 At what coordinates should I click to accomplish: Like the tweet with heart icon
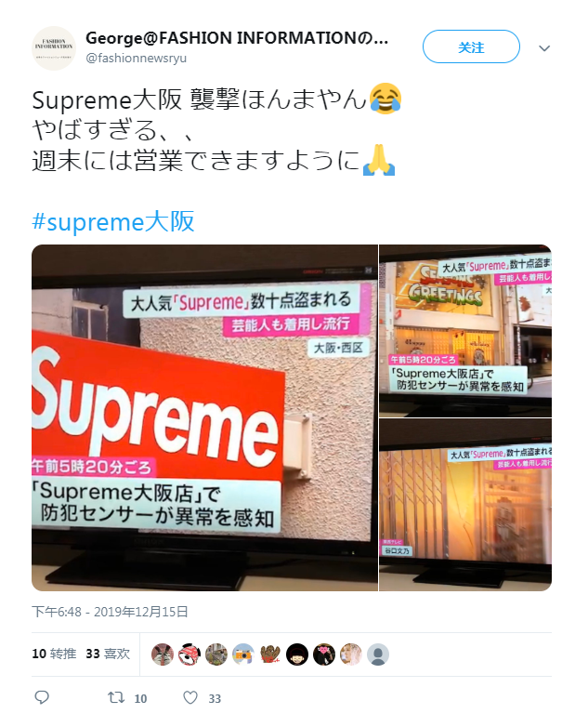pos(190,697)
